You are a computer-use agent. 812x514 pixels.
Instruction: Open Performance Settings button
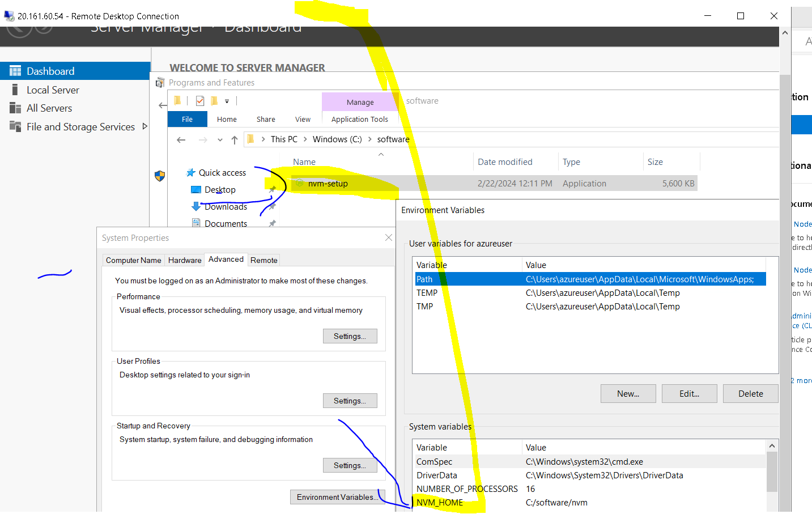tap(350, 336)
